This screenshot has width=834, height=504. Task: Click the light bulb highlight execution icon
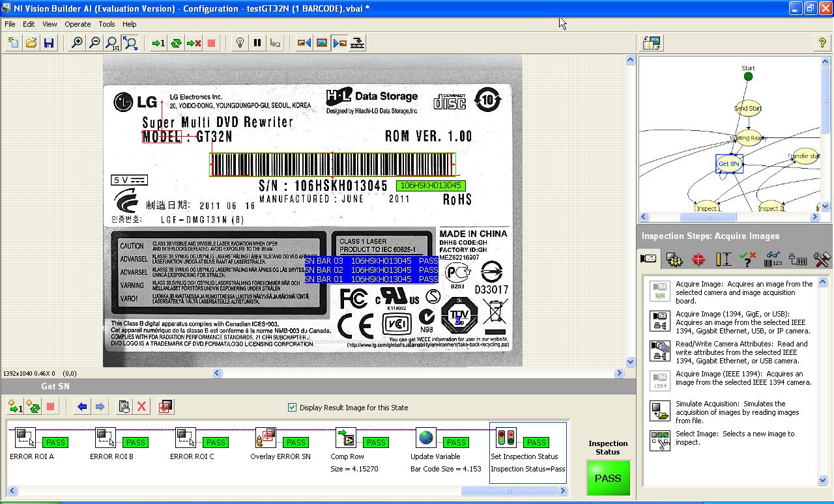pos(240,43)
